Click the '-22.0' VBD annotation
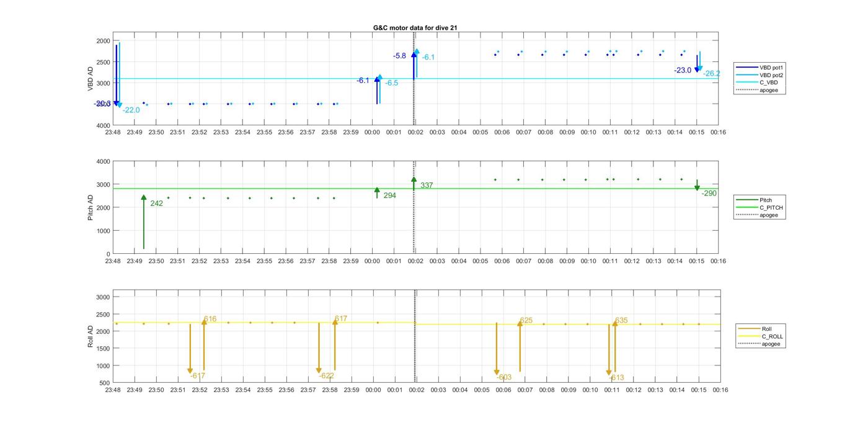This screenshot has width=868, height=430. click(131, 110)
